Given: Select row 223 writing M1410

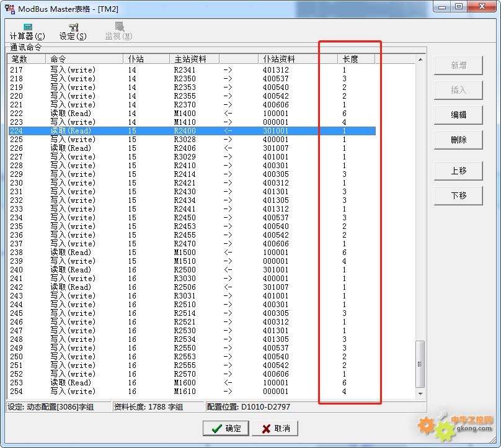Looking at the screenshot, I should 192,122.
